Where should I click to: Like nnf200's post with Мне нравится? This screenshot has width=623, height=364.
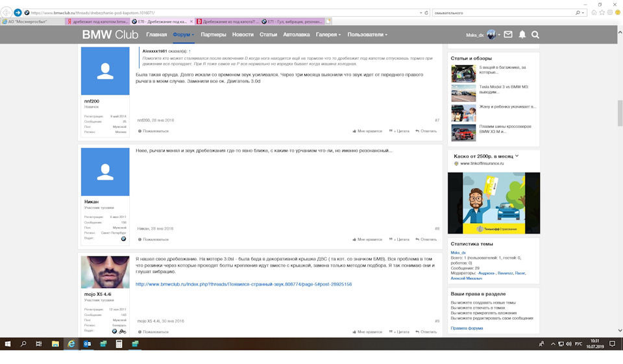[367, 130]
